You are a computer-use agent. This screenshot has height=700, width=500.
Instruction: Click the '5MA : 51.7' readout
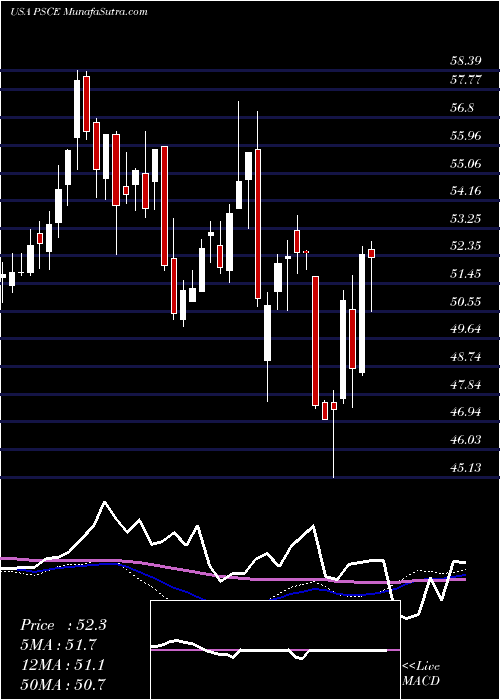tap(59, 645)
